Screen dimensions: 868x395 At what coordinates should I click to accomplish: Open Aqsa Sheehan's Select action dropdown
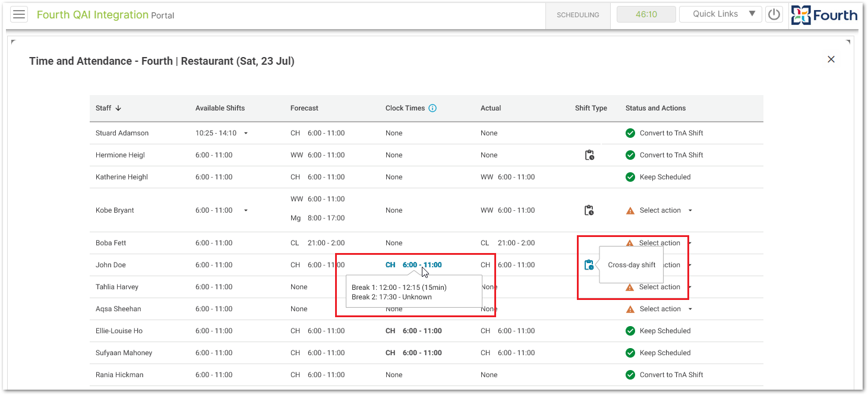[x=690, y=309]
